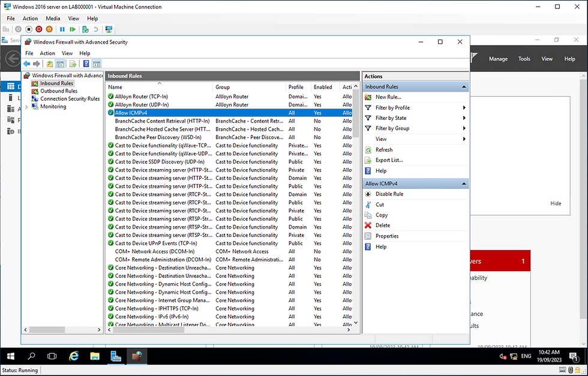Image resolution: width=588 pixels, height=376 pixels.
Task: Select the AllJoyn Router (TCP-In) rule
Action: click(229, 97)
